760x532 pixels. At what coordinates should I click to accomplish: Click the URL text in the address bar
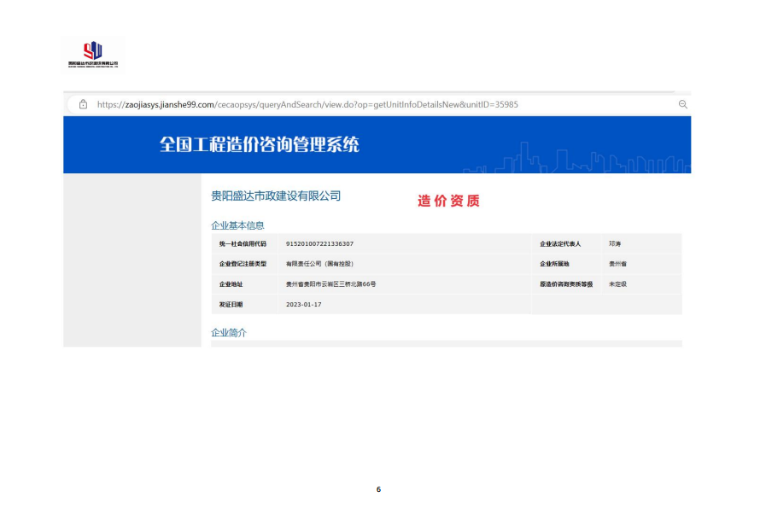(307, 105)
